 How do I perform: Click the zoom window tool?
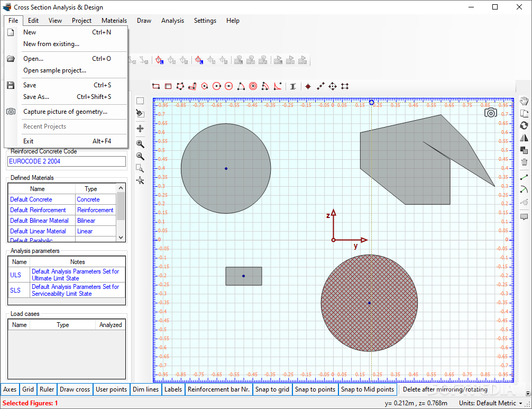pyautogui.click(x=140, y=168)
